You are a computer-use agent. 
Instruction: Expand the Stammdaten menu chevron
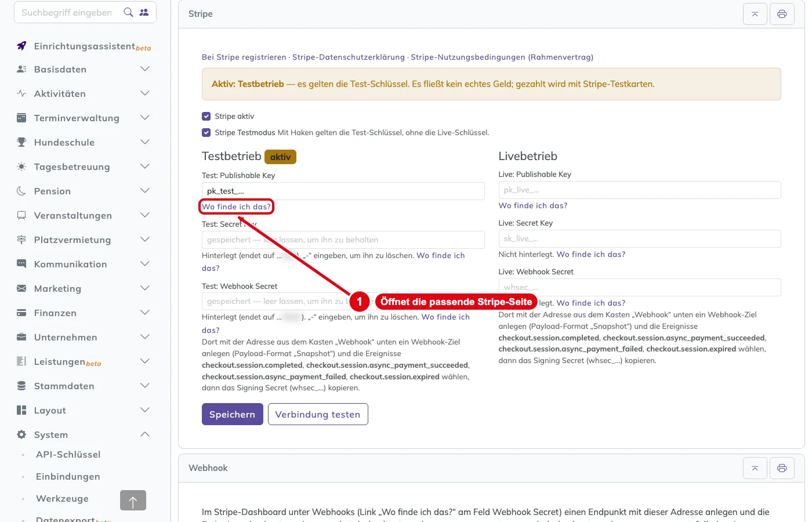pos(145,386)
